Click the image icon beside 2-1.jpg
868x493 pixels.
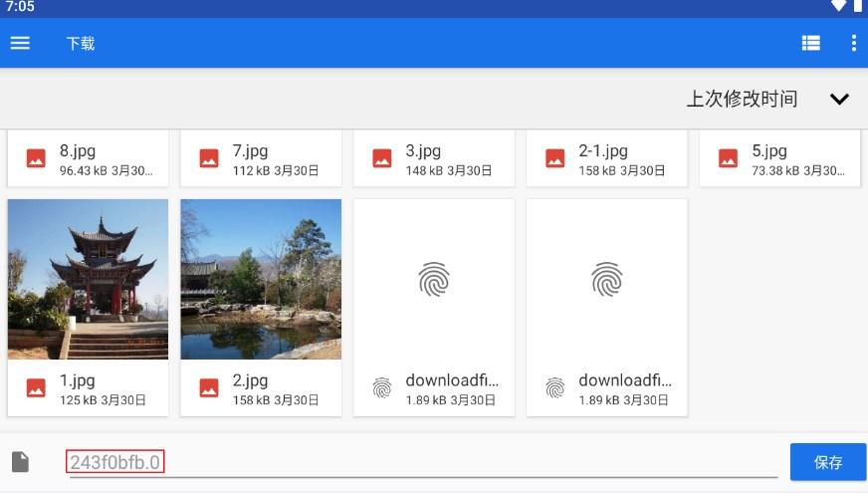pyautogui.click(x=555, y=158)
